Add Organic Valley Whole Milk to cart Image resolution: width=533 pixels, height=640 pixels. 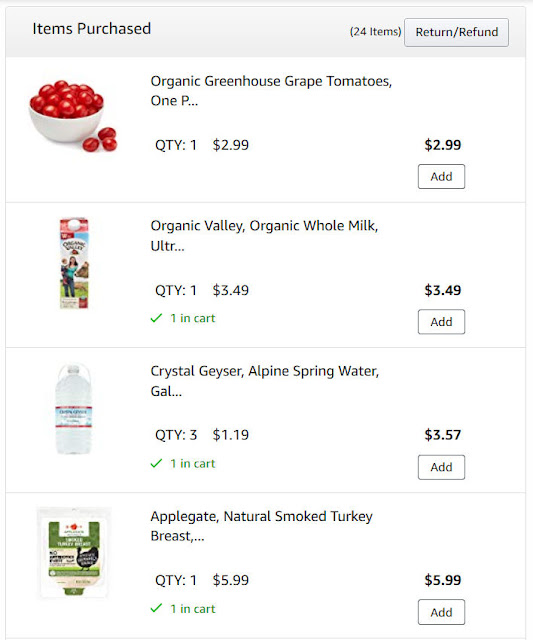(441, 322)
